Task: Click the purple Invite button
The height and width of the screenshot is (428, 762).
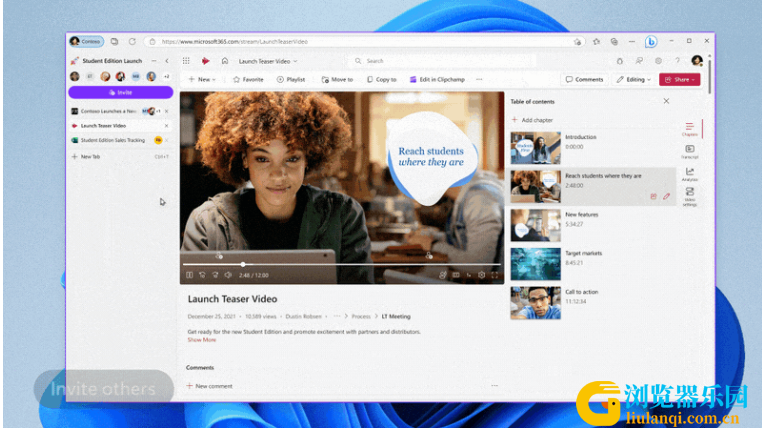Action: [x=121, y=92]
